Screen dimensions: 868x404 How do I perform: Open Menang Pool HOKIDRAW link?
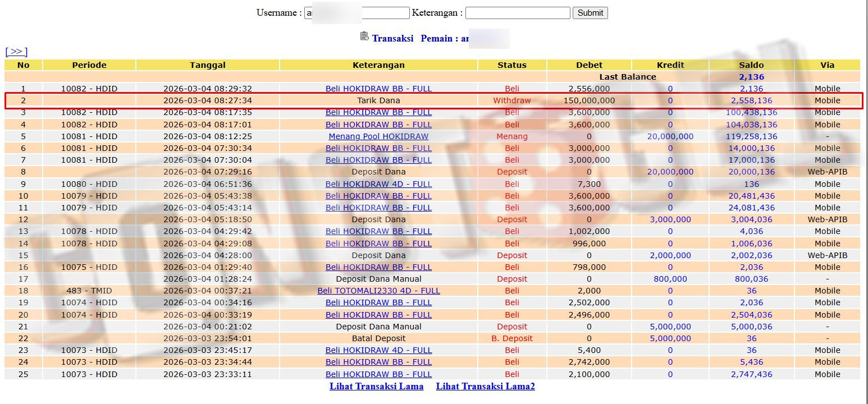378,136
